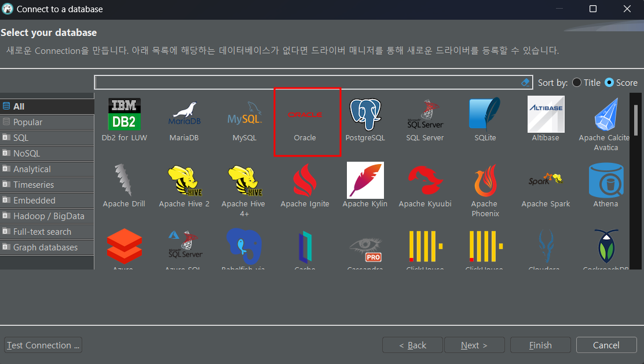Maximize the Connect to a database window
The width and height of the screenshot is (644, 364).
[592, 9]
